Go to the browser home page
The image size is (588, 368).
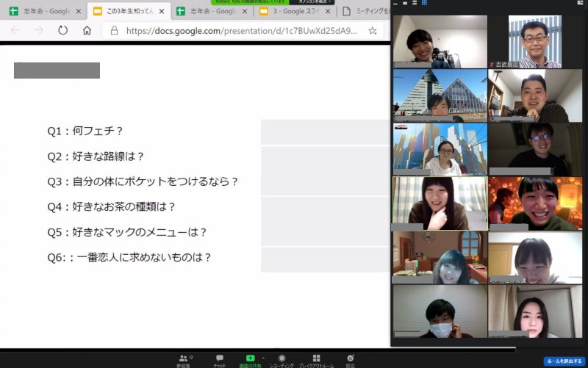click(87, 30)
